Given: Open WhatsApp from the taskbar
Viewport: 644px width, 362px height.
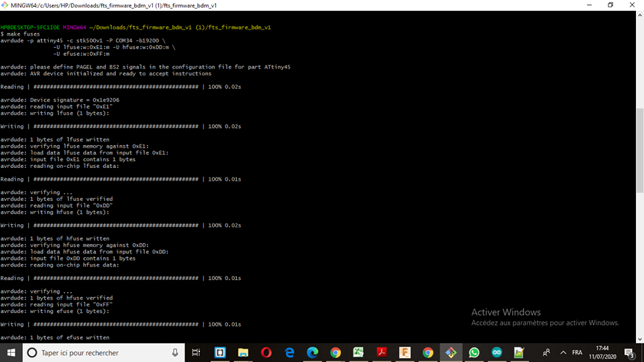Looking at the screenshot, I should [474, 353].
